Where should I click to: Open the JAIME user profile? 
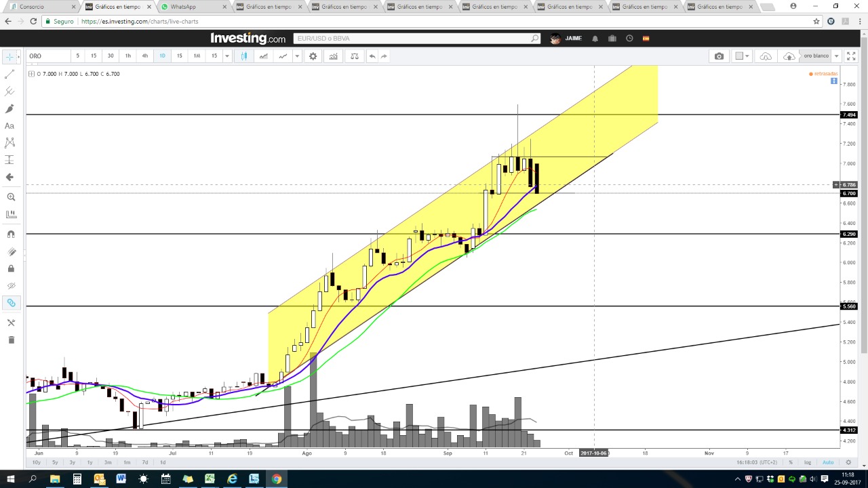pos(566,39)
